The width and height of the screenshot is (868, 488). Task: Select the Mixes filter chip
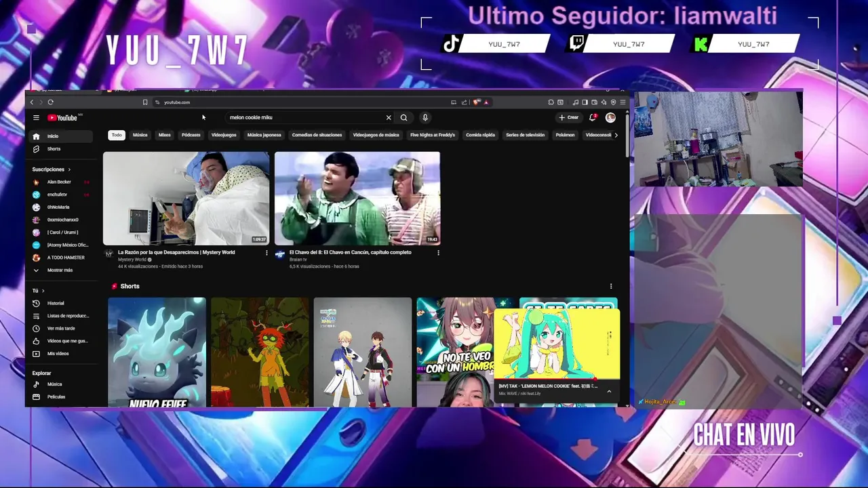165,135
